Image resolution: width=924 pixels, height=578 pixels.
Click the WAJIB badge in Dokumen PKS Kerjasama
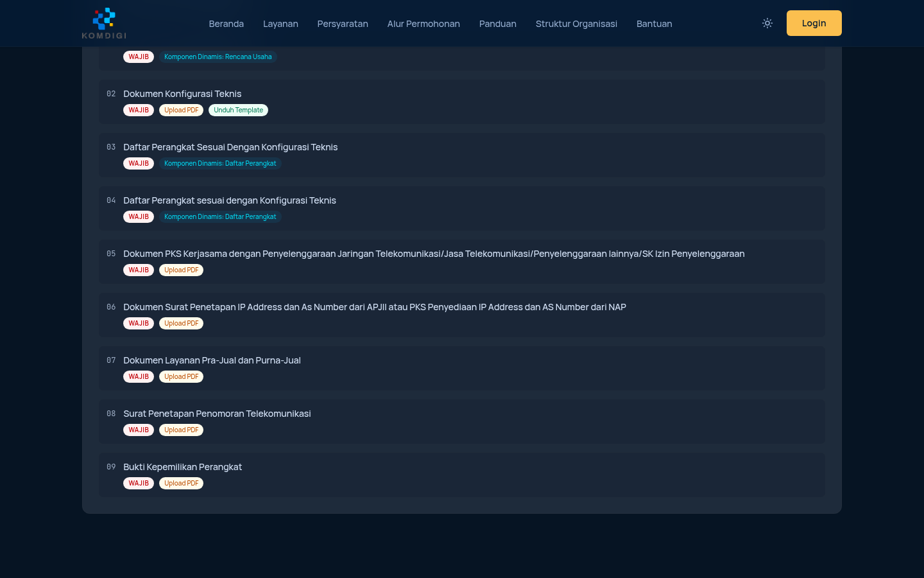pyautogui.click(x=139, y=270)
